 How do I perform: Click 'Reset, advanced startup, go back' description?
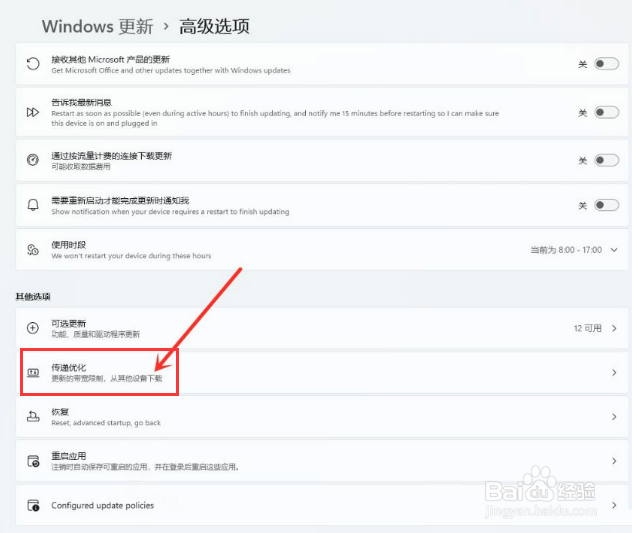[106, 423]
